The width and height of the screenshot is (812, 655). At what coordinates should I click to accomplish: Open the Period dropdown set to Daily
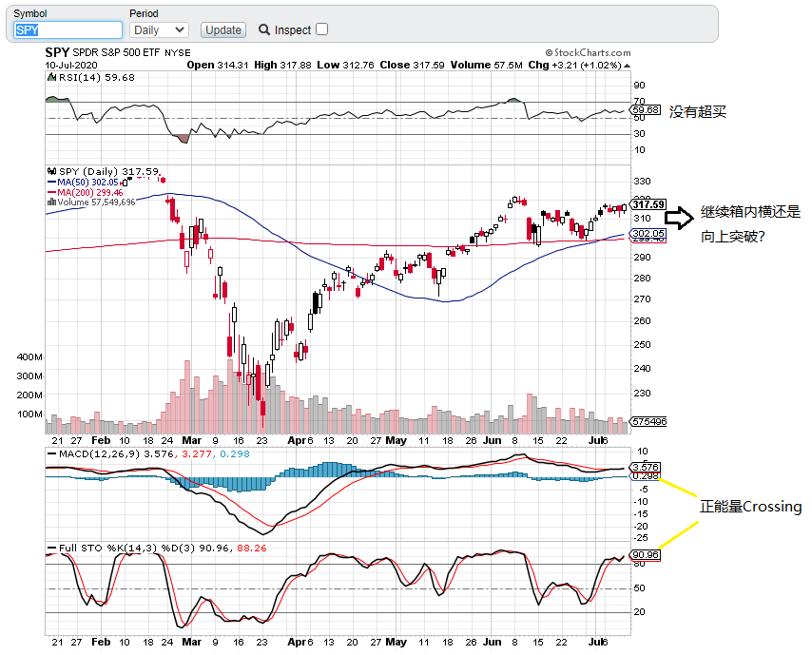(x=159, y=30)
